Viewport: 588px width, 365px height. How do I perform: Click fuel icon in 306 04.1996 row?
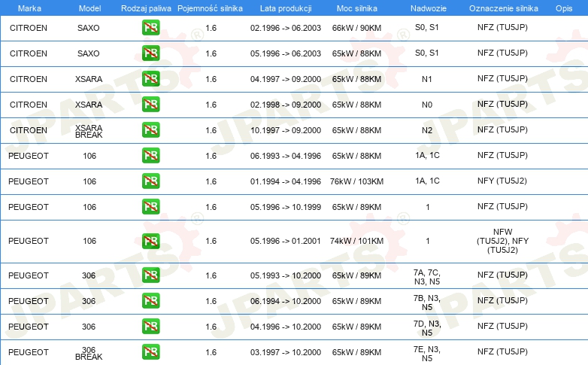(x=150, y=326)
